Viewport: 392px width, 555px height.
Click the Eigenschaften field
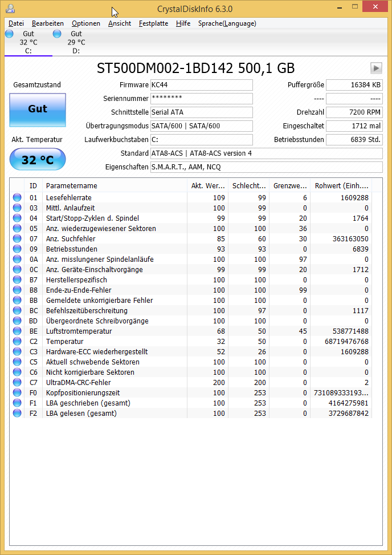click(x=267, y=167)
